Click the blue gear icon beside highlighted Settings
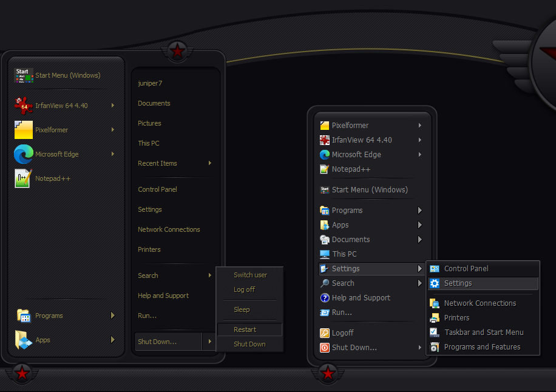Image resolution: width=556 pixels, height=392 pixels. coord(434,283)
